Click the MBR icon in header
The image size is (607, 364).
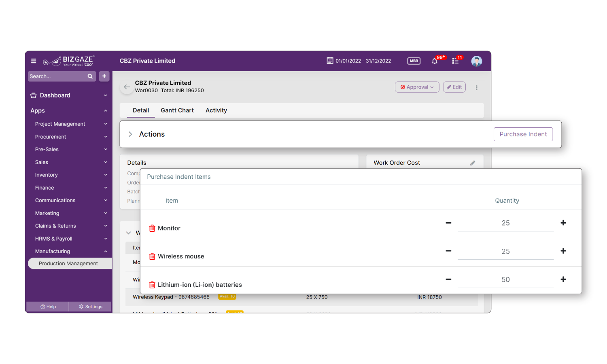[414, 61]
